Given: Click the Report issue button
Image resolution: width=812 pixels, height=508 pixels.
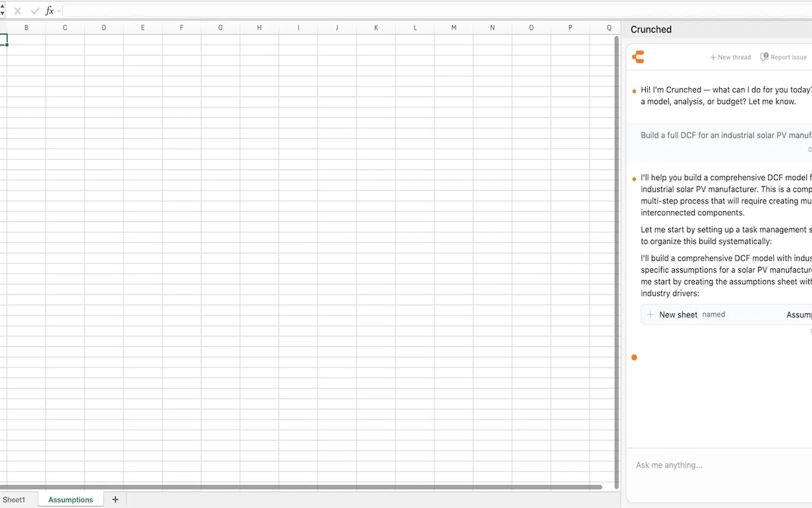Looking at the screenshot, I should pyautogui.click(x=783, y=57).
